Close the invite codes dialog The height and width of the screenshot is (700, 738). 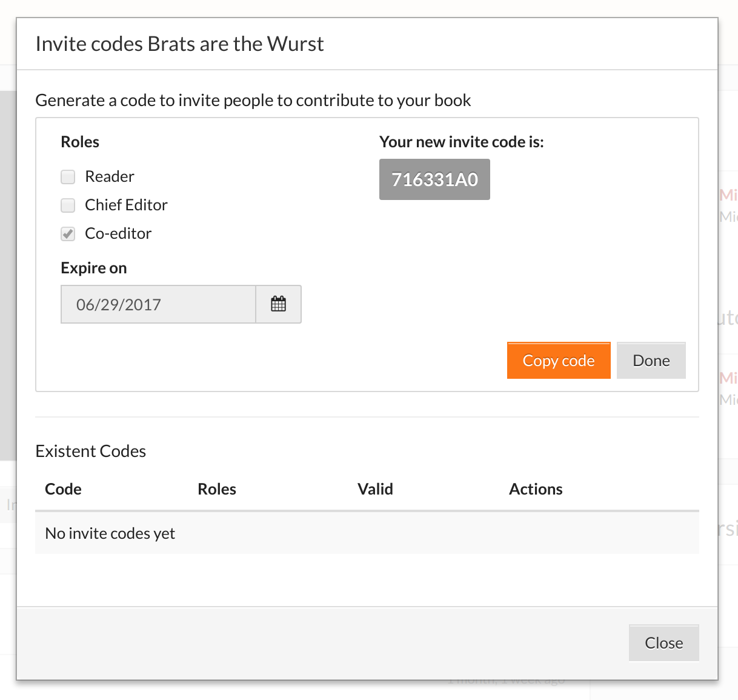[664, 643]
